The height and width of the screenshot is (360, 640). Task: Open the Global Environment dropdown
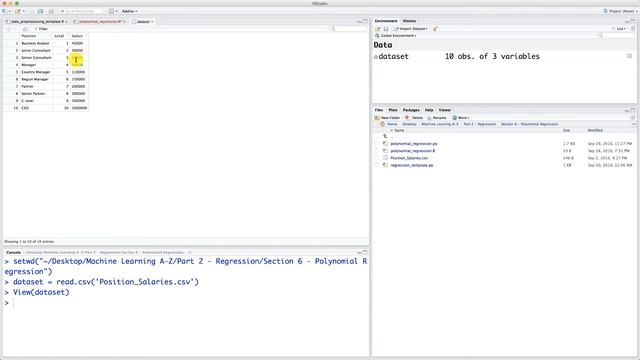396,36
